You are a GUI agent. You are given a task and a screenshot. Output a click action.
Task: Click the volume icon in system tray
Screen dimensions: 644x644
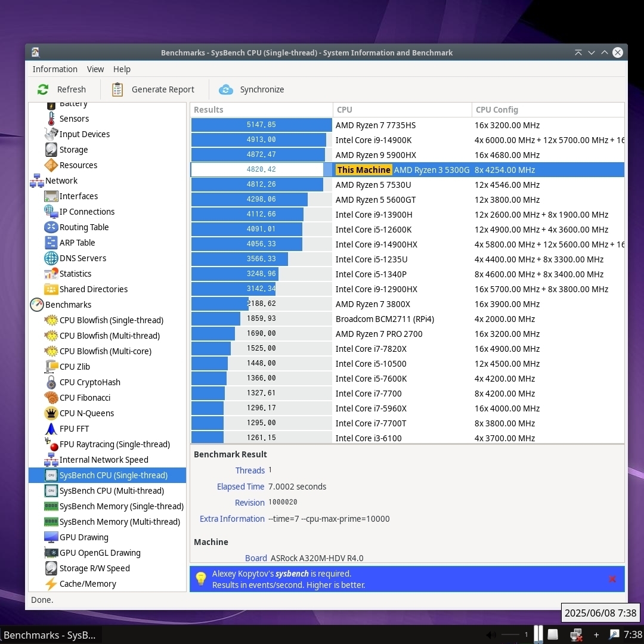pyautogui.click(x=491, y=635)
